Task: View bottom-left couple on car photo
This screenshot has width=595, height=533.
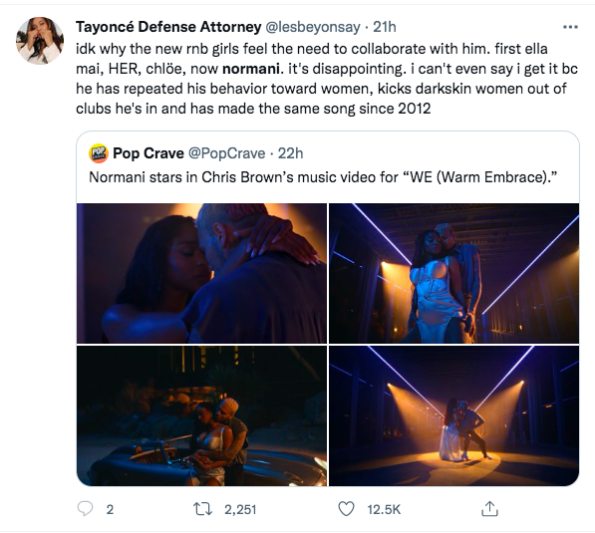Action: coord(202,416)
